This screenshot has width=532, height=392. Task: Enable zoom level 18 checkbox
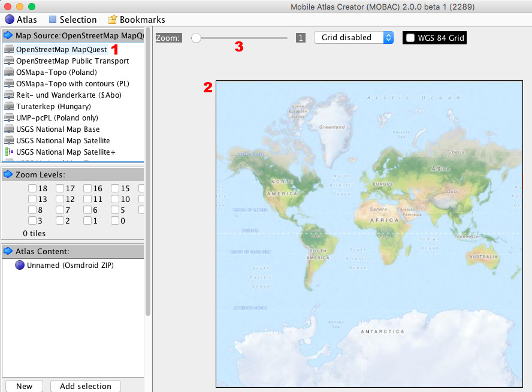[32, 188]
